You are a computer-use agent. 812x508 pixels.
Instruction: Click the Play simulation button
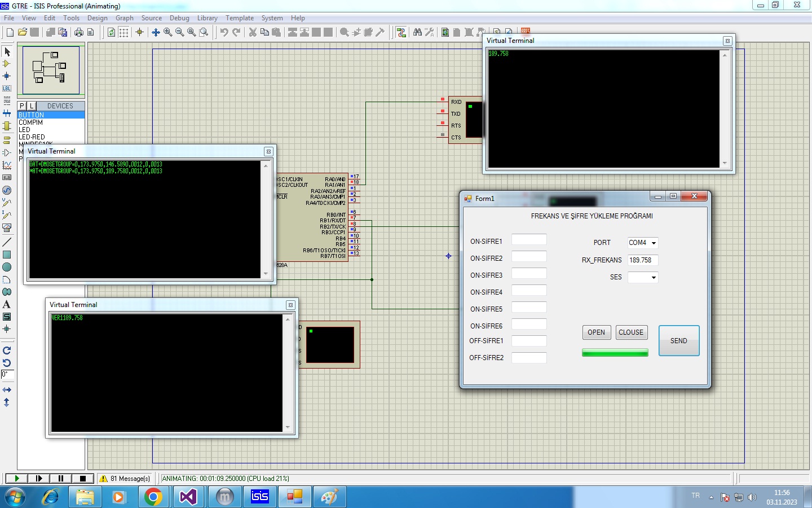coord(17,478)
